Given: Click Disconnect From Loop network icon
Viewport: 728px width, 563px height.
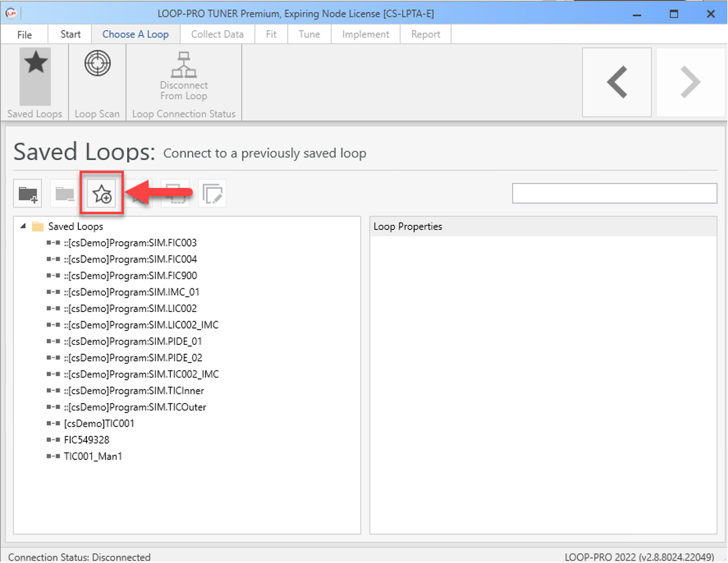Looking at the screenshot, I should (184, 65).
